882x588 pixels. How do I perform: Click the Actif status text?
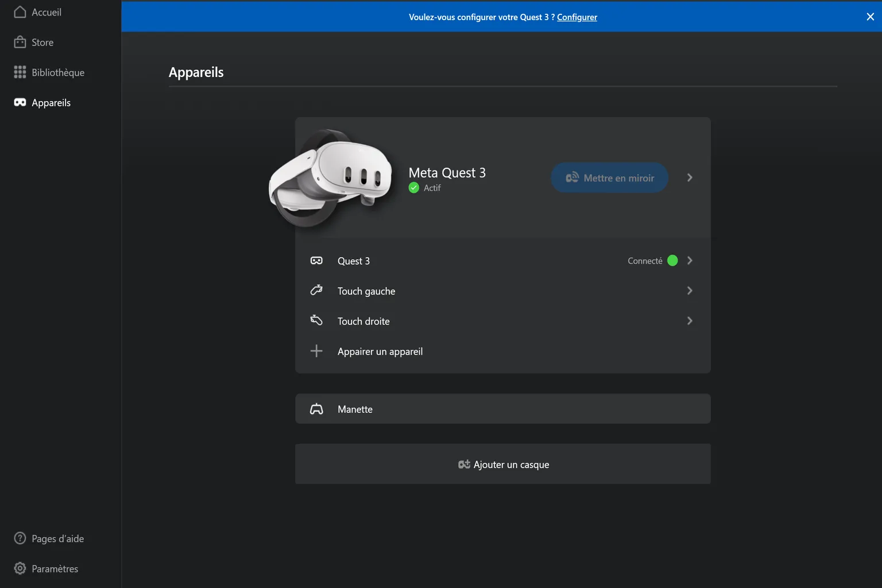pos(432,188)
